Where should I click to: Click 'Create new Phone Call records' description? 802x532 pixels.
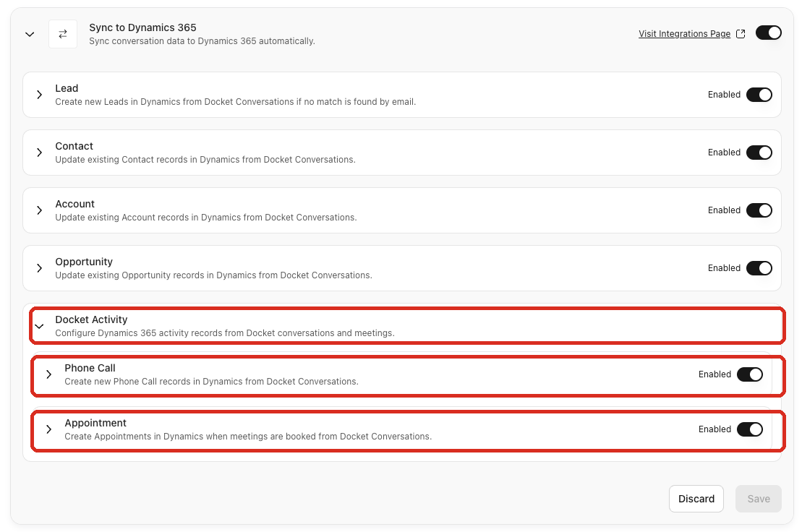[x=211, y=381]
